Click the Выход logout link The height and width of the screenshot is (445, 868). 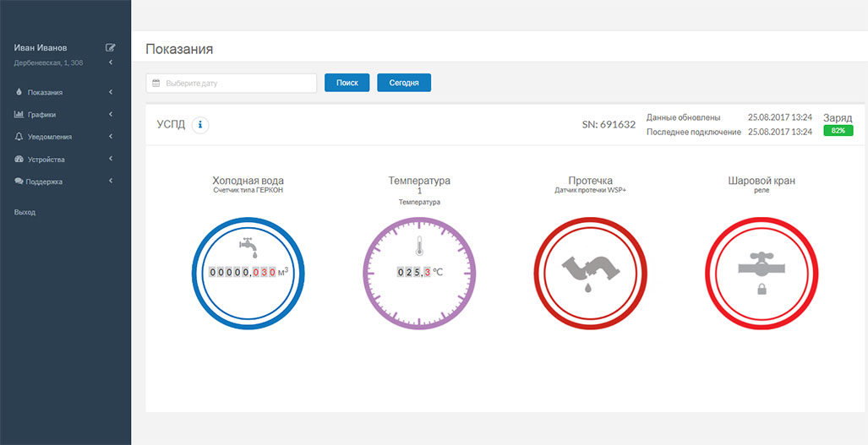click(25, 212)
